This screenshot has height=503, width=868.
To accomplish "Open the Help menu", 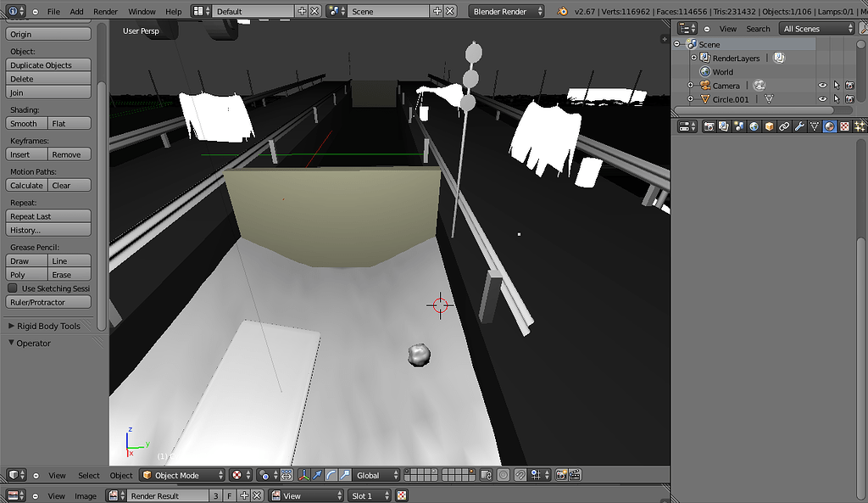I will pyautogui.click(x=173, y=11).
